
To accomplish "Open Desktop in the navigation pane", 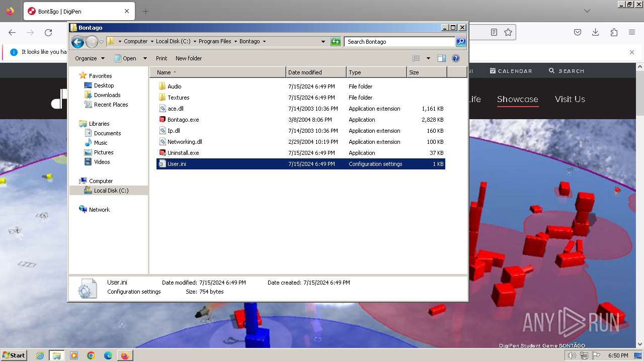I will (x=104, y=85).
